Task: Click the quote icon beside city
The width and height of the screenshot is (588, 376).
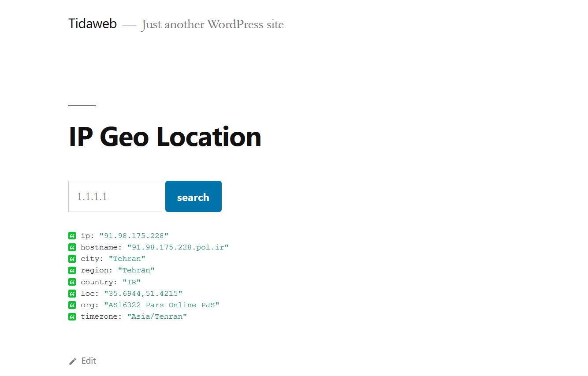Action: pyautogui.click(x=72, y=259)
